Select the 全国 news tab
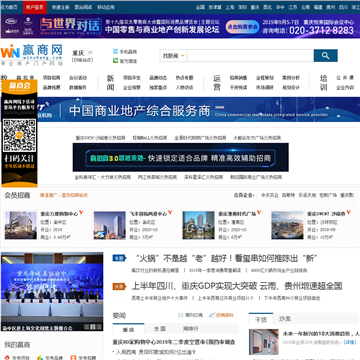Image resolution: width=360 pixels, height=360 pixels. click(160, 329)
